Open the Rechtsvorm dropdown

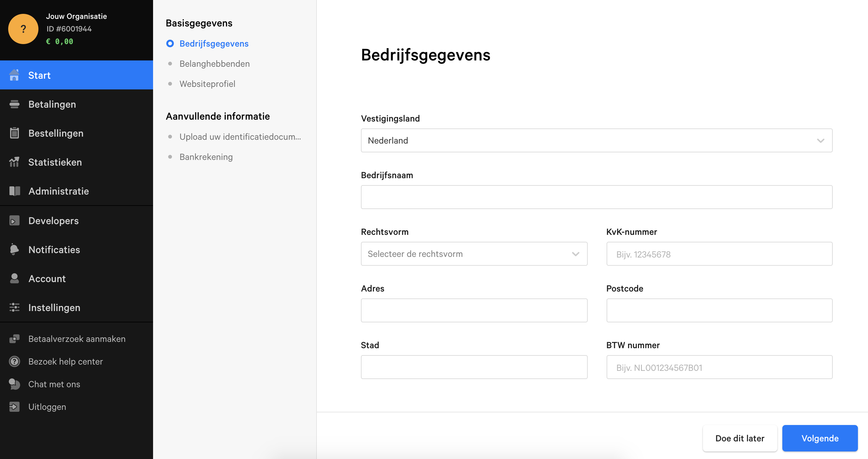tap(474, 254)
